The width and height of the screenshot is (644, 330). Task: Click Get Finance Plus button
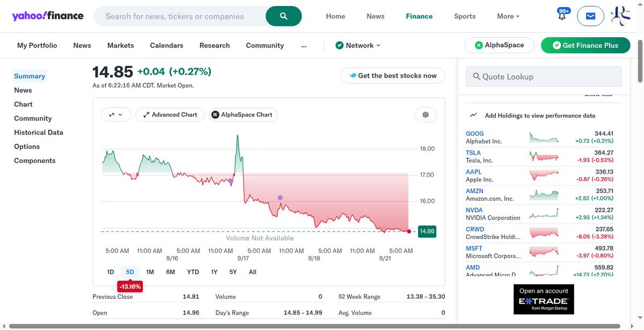584,45
